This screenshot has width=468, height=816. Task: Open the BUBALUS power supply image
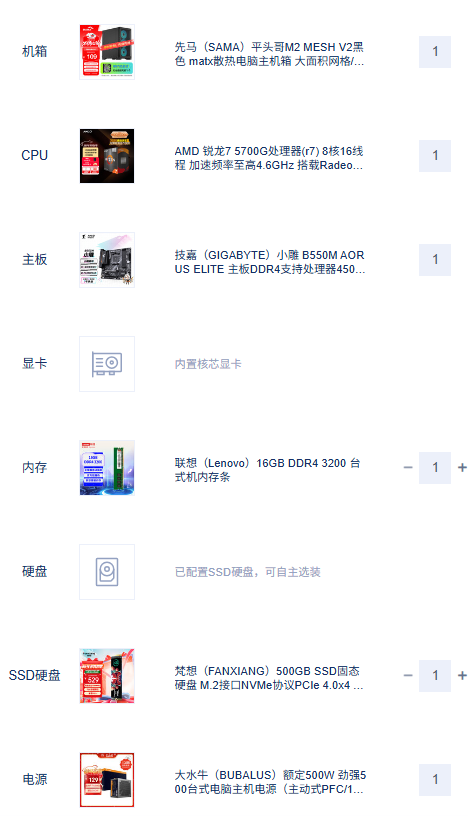[x=107, y=780]
